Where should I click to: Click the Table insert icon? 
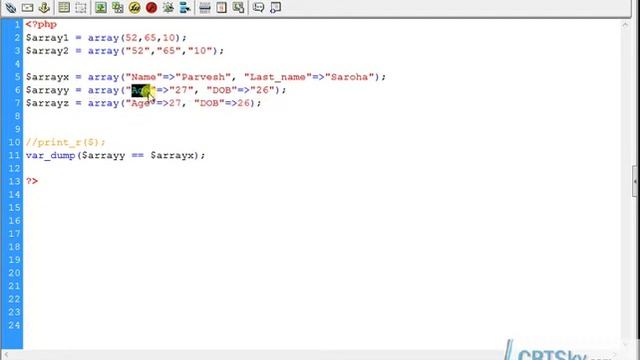point(64,7)
